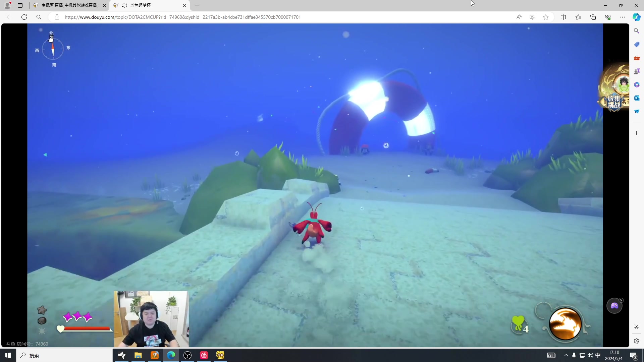
Task: Open the Windows Start menu
Action: tap(8, 355)
